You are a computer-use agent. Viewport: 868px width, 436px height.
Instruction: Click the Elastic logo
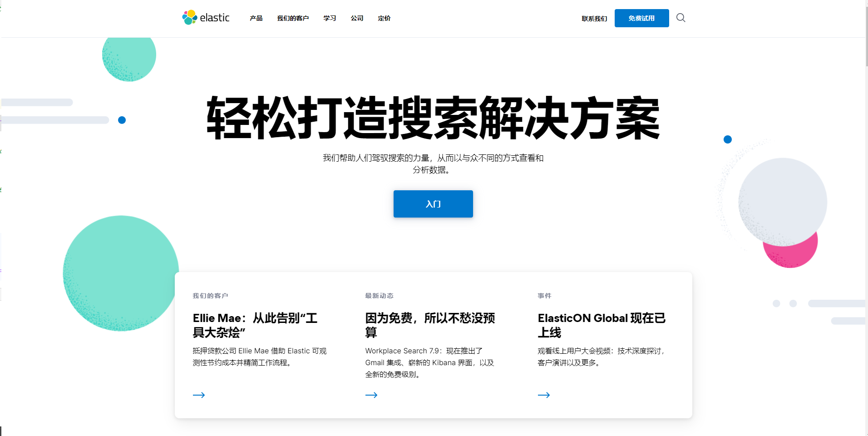point(206,18)
